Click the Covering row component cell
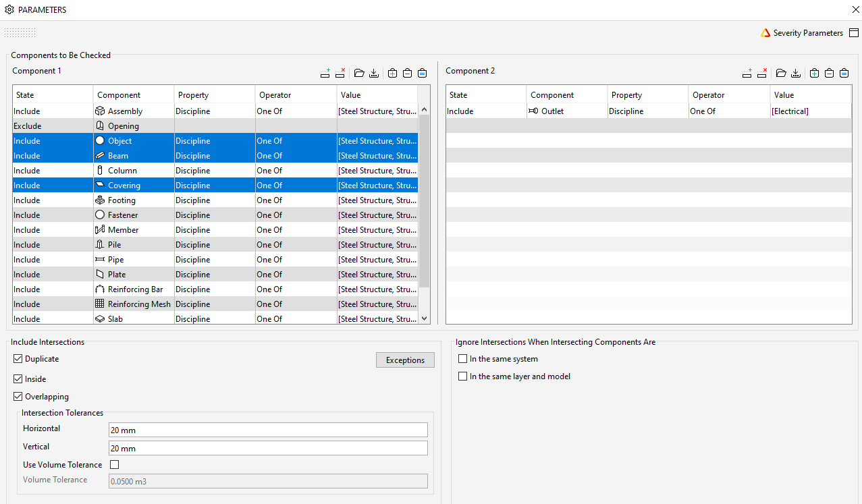Viewport: 862px width, 504px height. click(x=134, y=186)
